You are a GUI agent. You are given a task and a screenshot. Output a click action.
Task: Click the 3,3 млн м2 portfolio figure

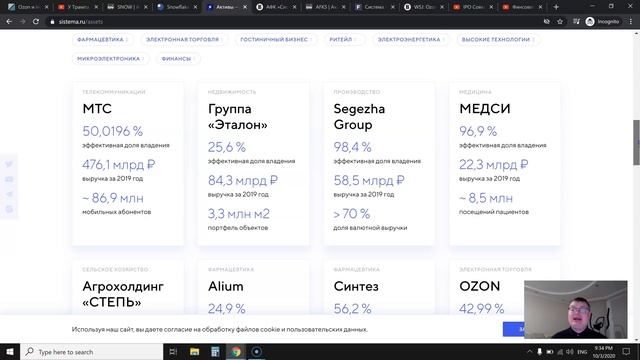[x=239, y=214]
